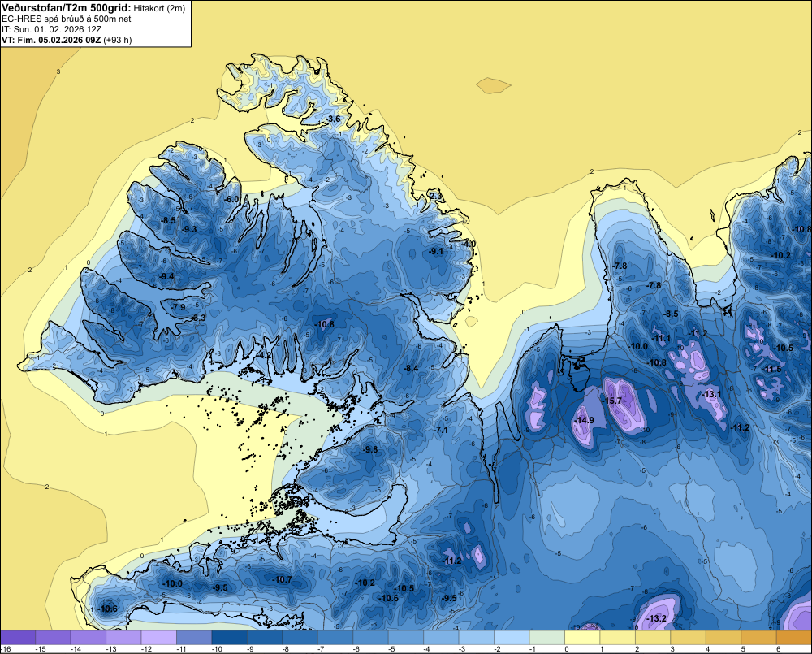This screenshot has width=812, height=654.
Task: Click the legend swatch between -6 and -5
Action: pyautogui.click(x=371, y=638)
